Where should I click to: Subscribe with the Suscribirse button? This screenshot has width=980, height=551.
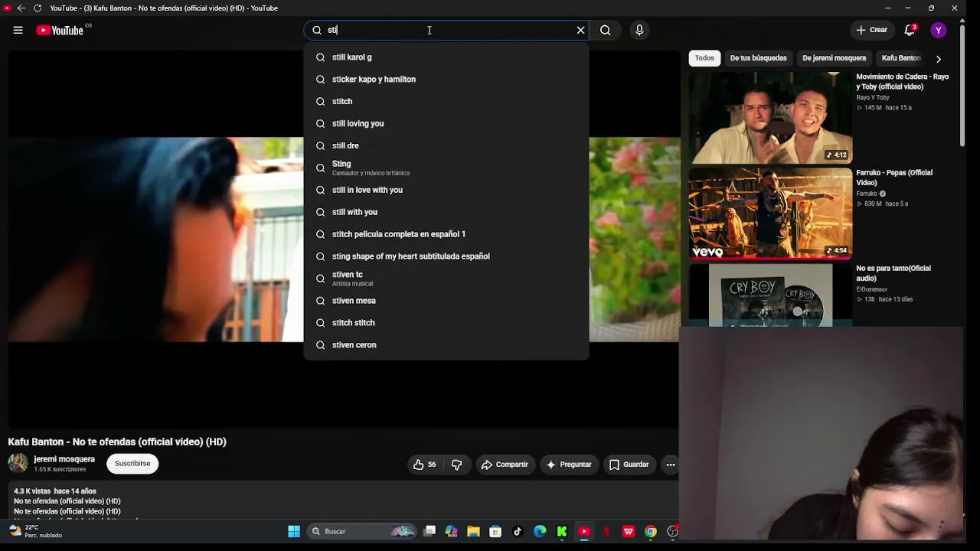pyautogui.click(x=132, y=464)
